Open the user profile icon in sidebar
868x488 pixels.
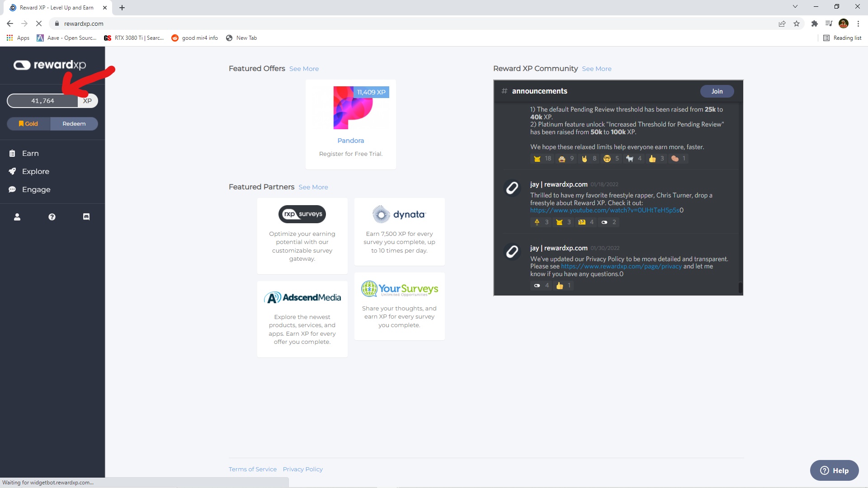coord(17,217)
